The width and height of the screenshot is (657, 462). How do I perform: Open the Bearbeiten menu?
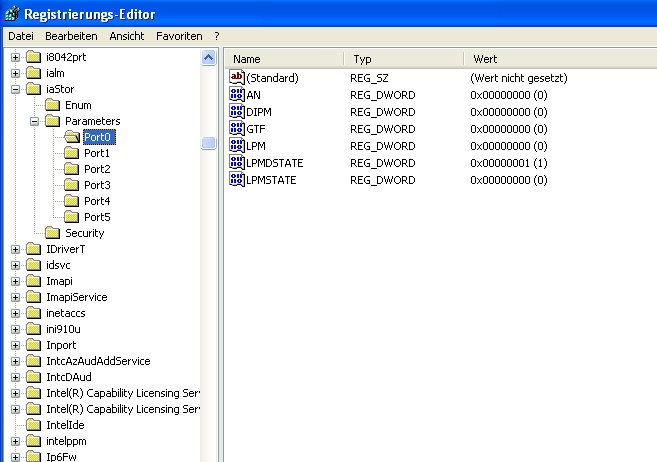(71, 36)
